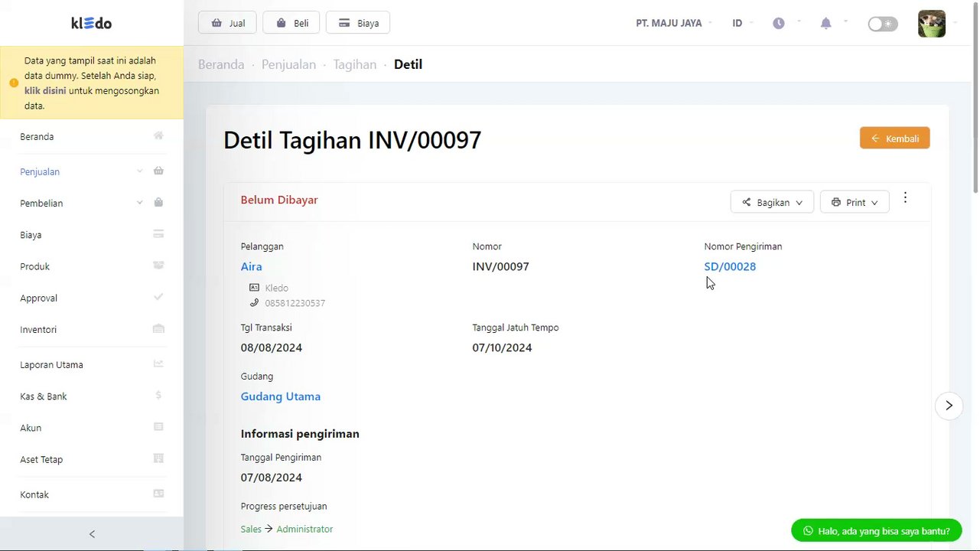This screenshot has height=551, width=980.
Task: Click the page vertical scrollbar
Action: 975,97
